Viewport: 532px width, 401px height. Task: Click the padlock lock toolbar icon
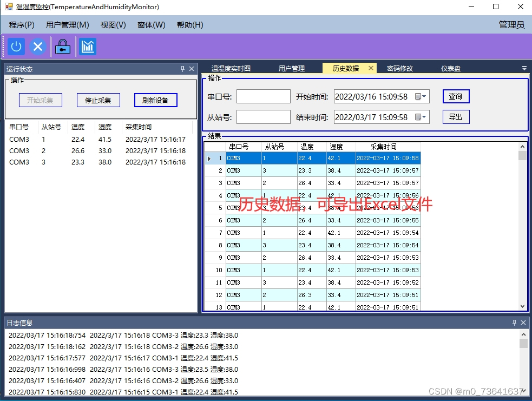63,47
